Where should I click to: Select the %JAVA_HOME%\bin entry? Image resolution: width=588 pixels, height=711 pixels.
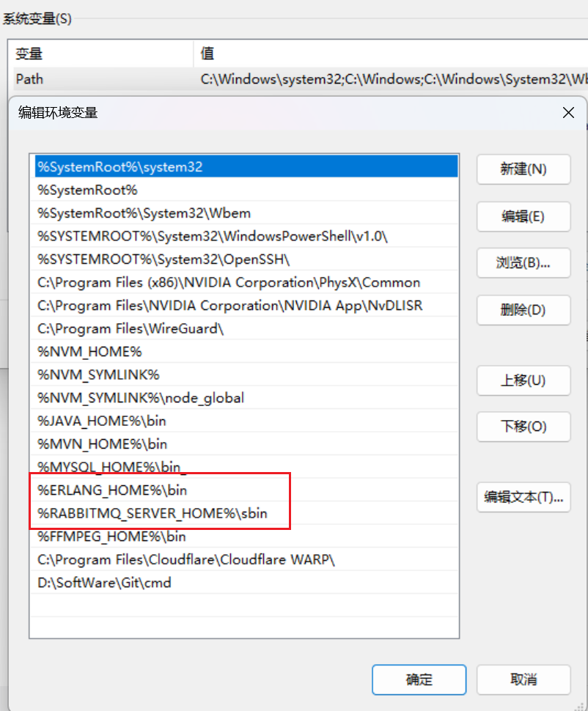103,421
